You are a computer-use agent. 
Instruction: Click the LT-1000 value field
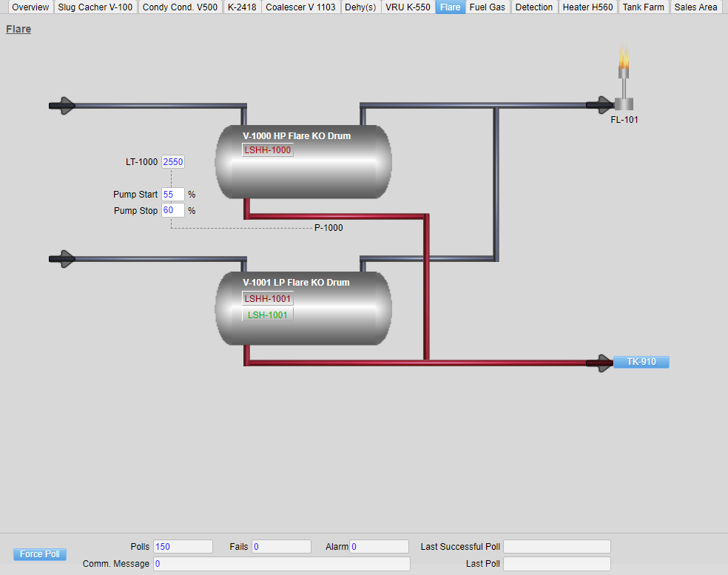[172, 161]
